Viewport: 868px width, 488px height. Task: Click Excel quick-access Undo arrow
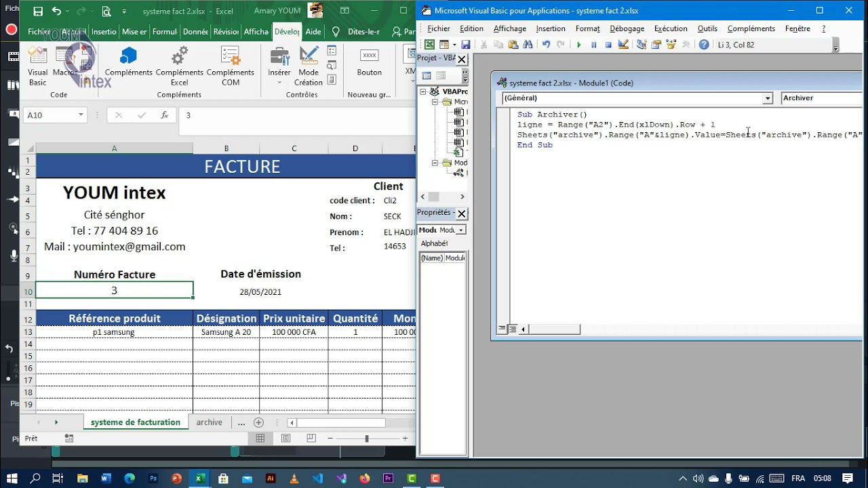point(56,12)
